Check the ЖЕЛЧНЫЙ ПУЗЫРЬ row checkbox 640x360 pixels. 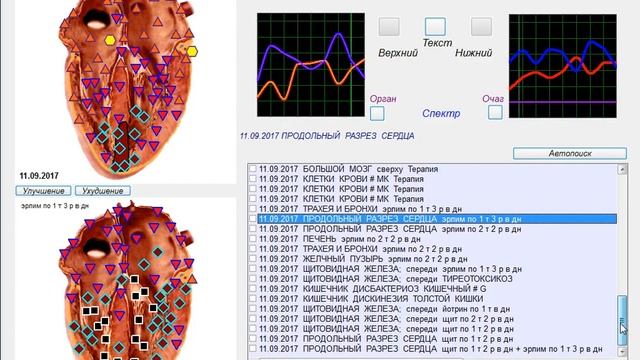click(x=253, y=259)
